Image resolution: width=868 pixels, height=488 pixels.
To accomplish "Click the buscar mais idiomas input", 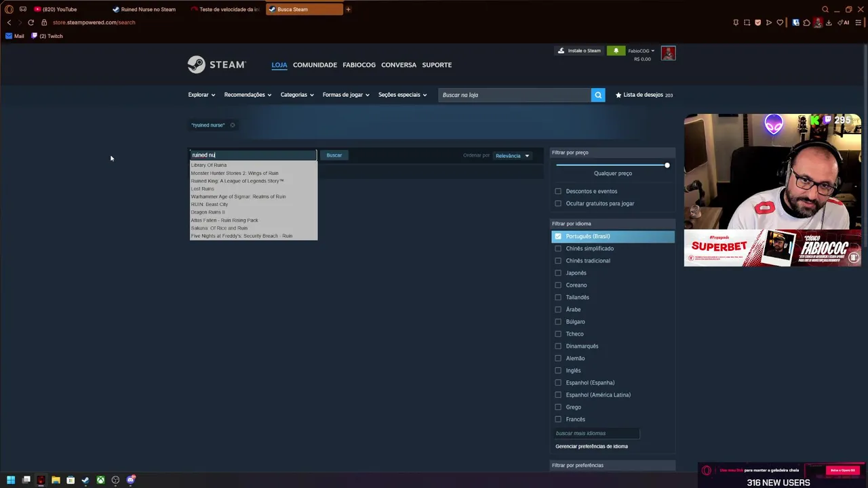I will (597, 433).
